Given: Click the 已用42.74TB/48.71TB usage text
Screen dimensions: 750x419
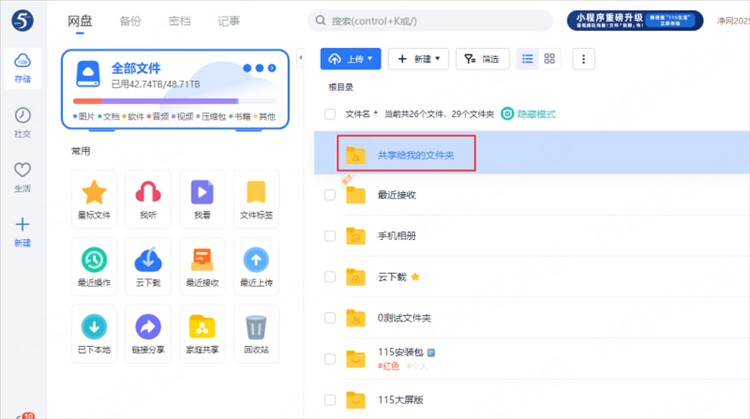Looking at the screenshot, I should pos(156,84).
